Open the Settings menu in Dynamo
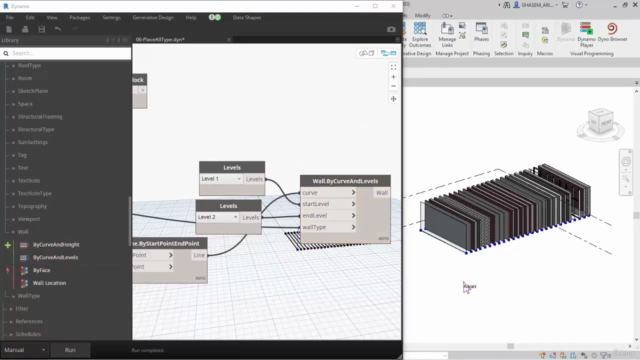This screenshot has width=640, height=360. [x=111, y=18]
